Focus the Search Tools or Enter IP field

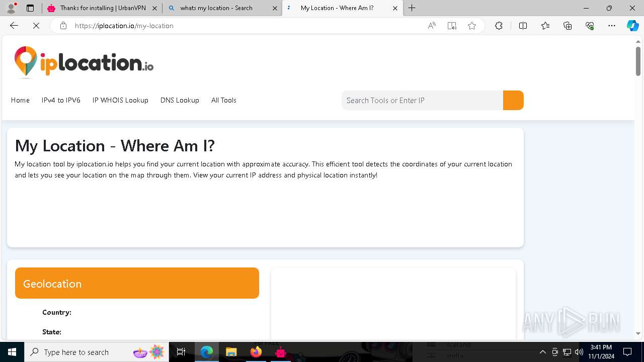tap(422, 100)
